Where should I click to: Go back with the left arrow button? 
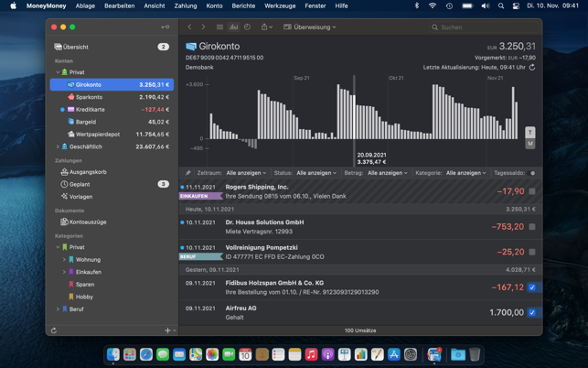189,27
